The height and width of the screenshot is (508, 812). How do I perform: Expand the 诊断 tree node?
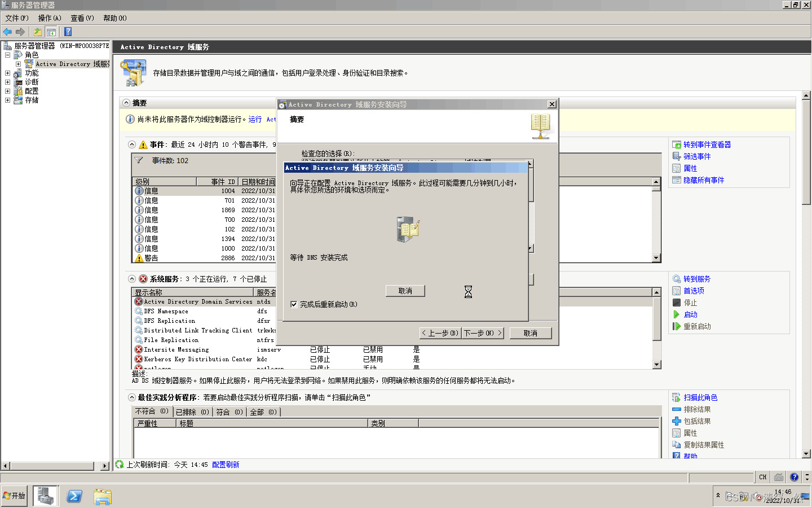pyautogui.click(x=7, y=82)
